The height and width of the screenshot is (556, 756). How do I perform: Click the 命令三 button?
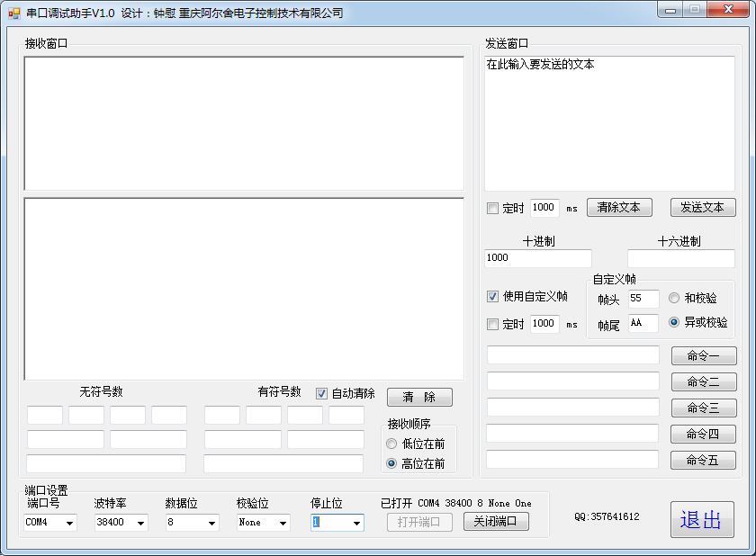pyautogui.click(x=704, y=408)
